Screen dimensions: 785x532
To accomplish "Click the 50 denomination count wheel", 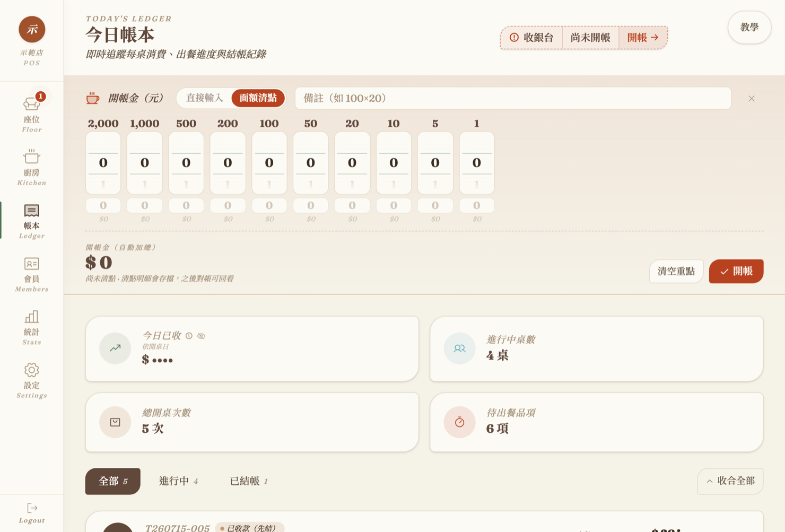I will (x=311, y=163).
